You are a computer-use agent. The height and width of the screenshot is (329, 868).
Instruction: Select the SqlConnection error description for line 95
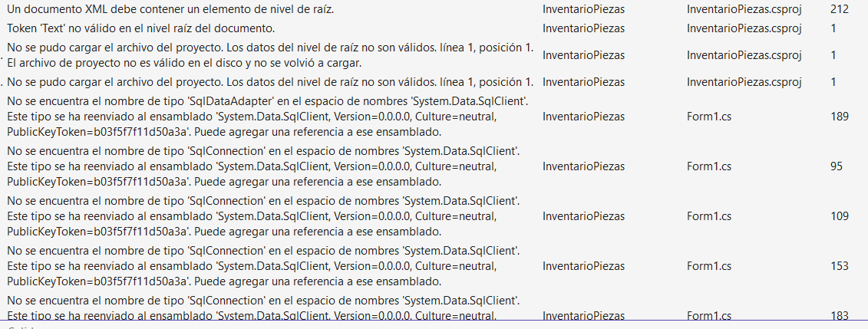(263, 166)
